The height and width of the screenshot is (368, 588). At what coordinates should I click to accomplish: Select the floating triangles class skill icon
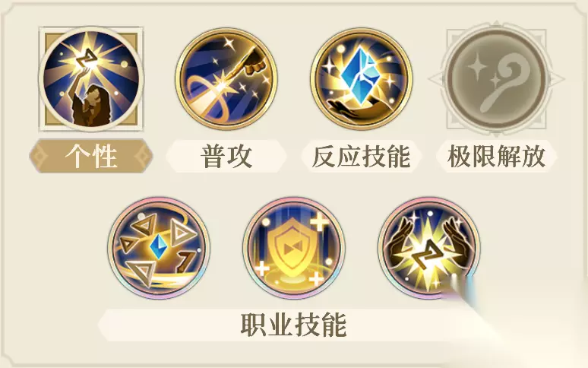click(x=159, y=248)
